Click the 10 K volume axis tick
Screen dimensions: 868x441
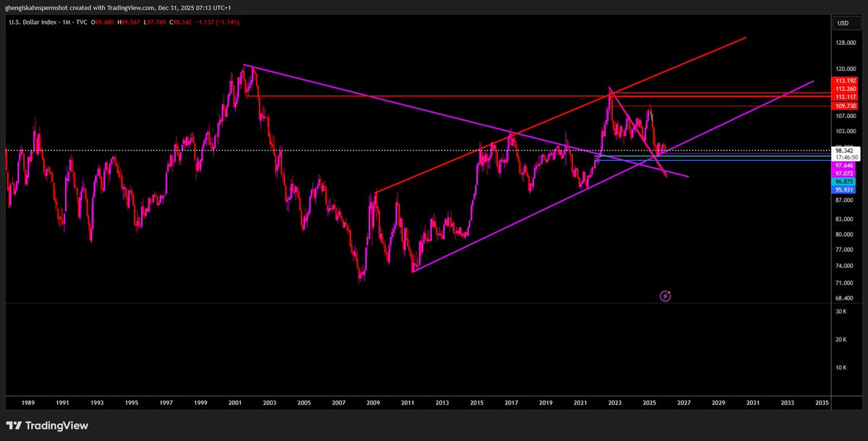841,368
